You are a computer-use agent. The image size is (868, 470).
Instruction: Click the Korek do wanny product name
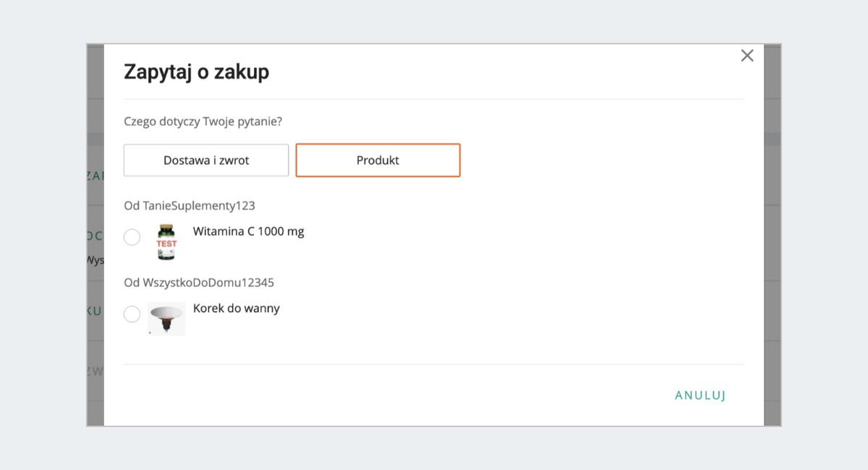pos(236,308)
